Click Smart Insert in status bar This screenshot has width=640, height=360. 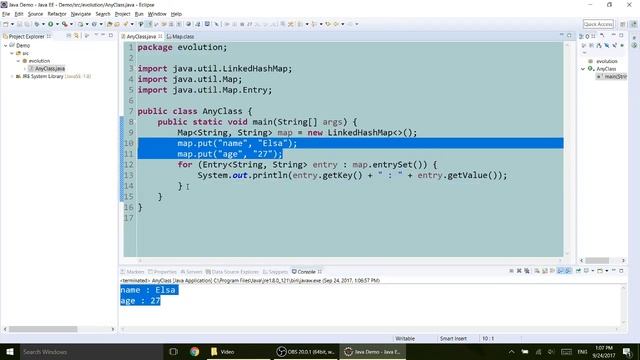click(x=453, y=338)
